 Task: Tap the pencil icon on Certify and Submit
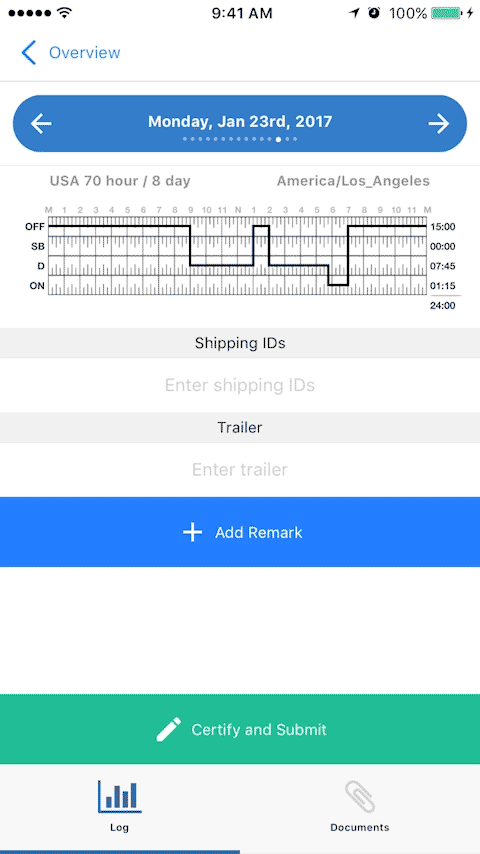click(168, 729)
